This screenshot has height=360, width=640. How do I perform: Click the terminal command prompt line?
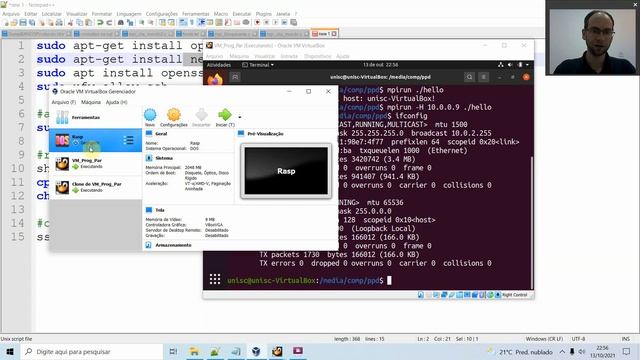coord(309,280)
